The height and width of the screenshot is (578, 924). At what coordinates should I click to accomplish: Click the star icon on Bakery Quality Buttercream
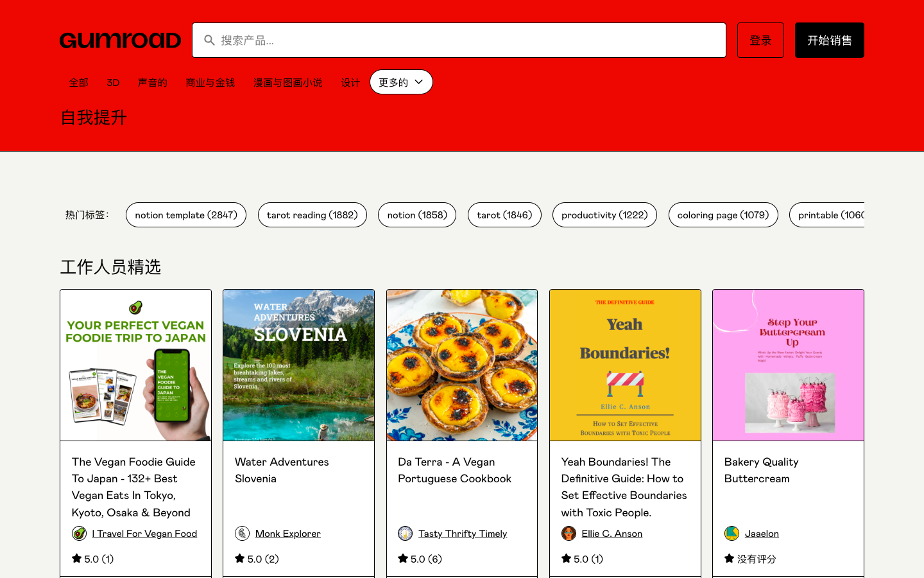pyautogui.click(x=729, y=558)
